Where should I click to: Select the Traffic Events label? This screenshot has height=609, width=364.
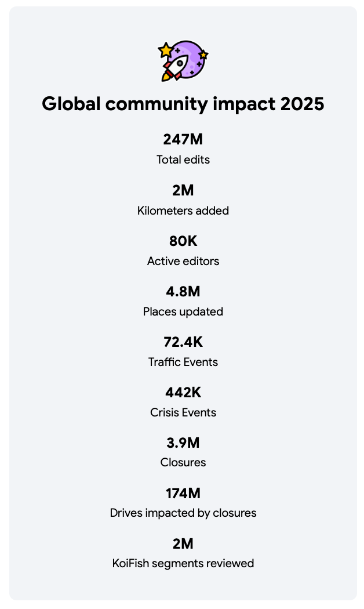(x=183, y=362)
